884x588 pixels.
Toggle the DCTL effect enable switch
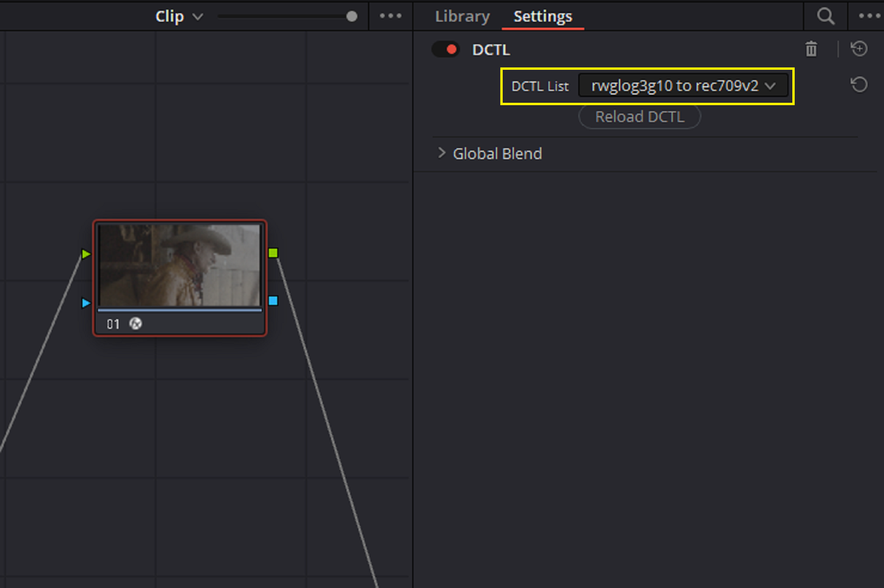pyautogui.click(x=445, y=50)
